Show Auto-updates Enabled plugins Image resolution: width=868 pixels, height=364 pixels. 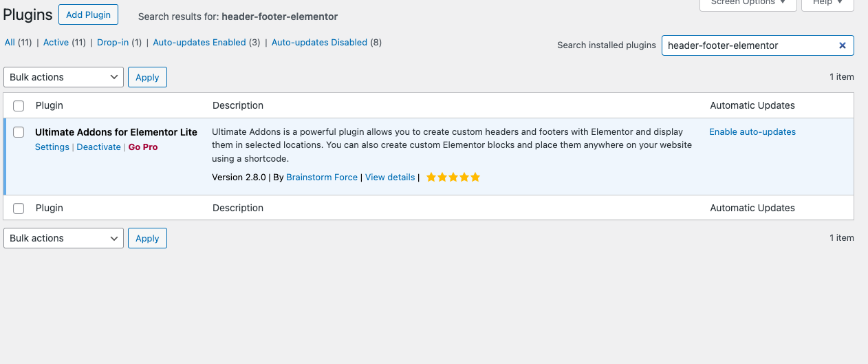199,43
